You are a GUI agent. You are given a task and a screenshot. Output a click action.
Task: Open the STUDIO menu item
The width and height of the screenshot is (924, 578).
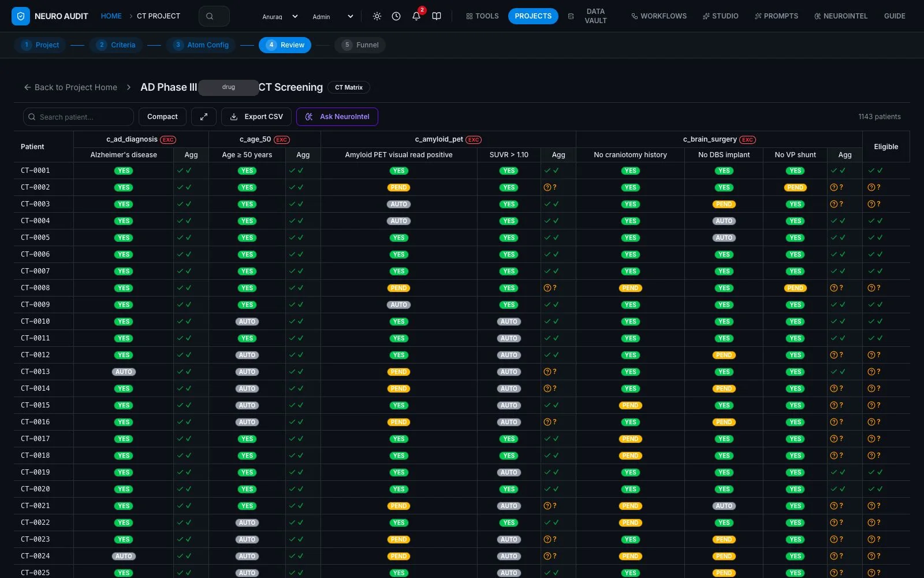click(720, 16)
